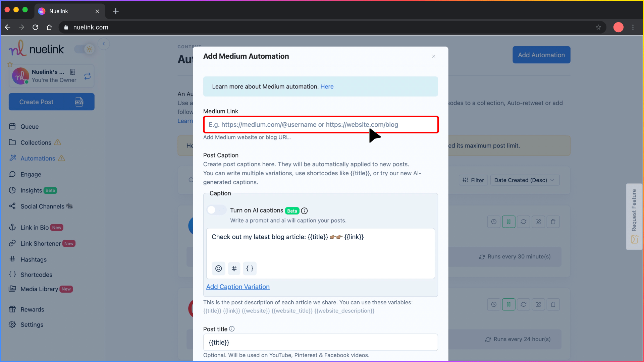Image resolution: width=644 pixels, height=362 pixels.
Task: Click the Post title info icon
Action: (232, 329)
